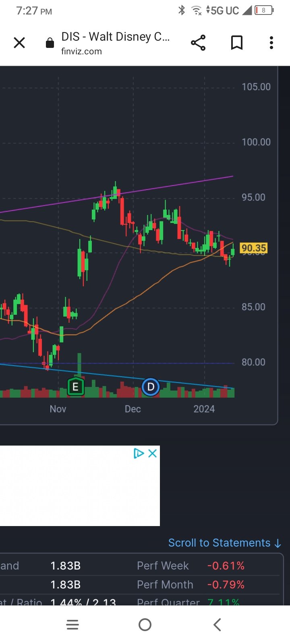Bookmark the DIS page
290x644 pixels.
coord(237,43)
